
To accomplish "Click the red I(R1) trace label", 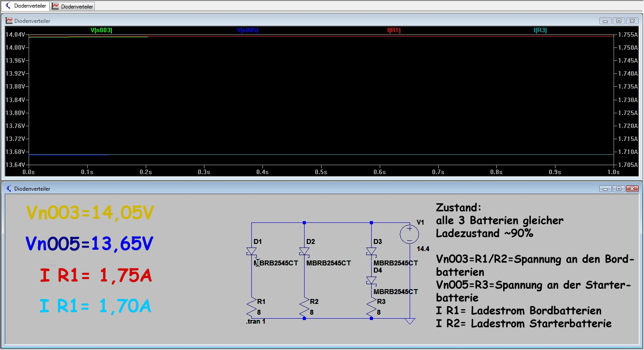I will (394, 30).
